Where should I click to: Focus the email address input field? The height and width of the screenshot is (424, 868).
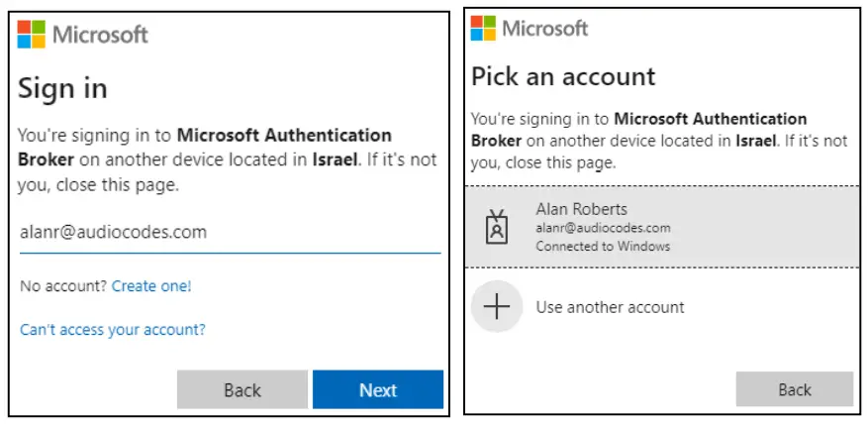[230, 233]
